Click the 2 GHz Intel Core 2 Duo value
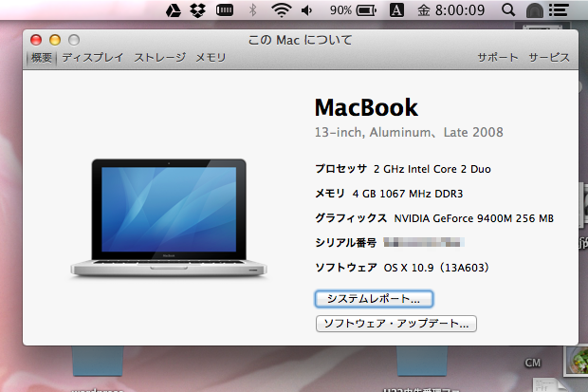 [432, 169]
